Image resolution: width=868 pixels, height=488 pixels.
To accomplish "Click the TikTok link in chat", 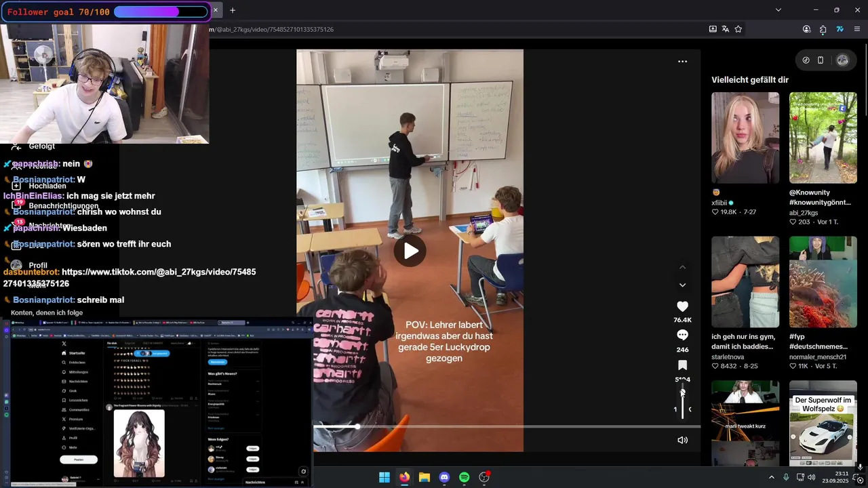I will pyautogui.click(x=130, y=278).
